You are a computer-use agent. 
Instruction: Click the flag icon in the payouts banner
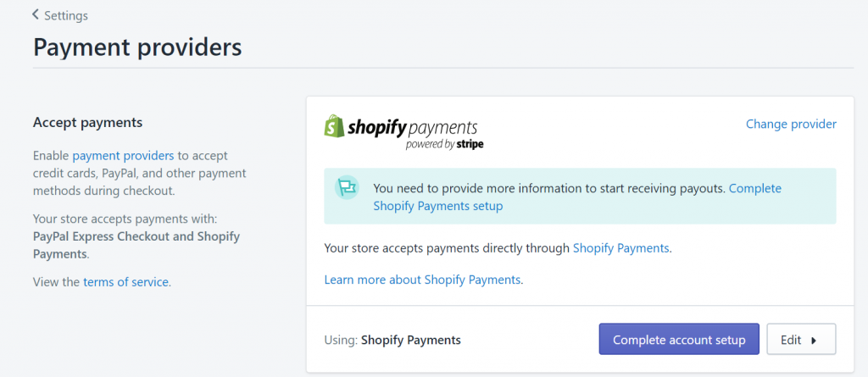tap(347, 188)
